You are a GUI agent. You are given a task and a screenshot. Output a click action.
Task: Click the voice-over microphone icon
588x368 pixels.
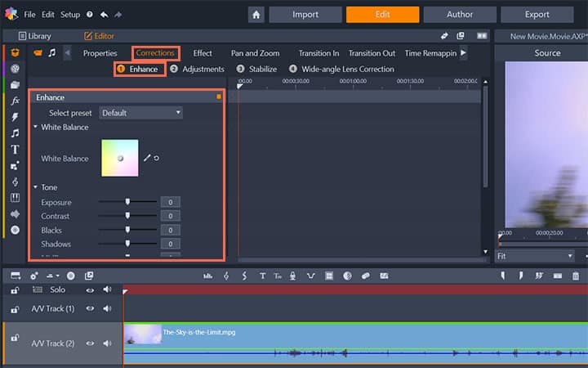(293, 276)
